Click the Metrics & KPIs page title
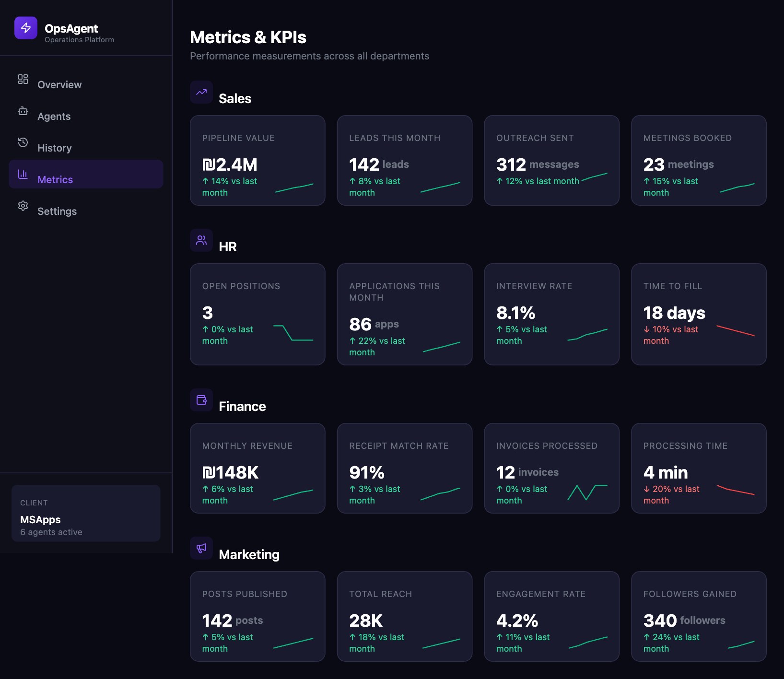The image size is (784, 679). [x=248, y=37]
